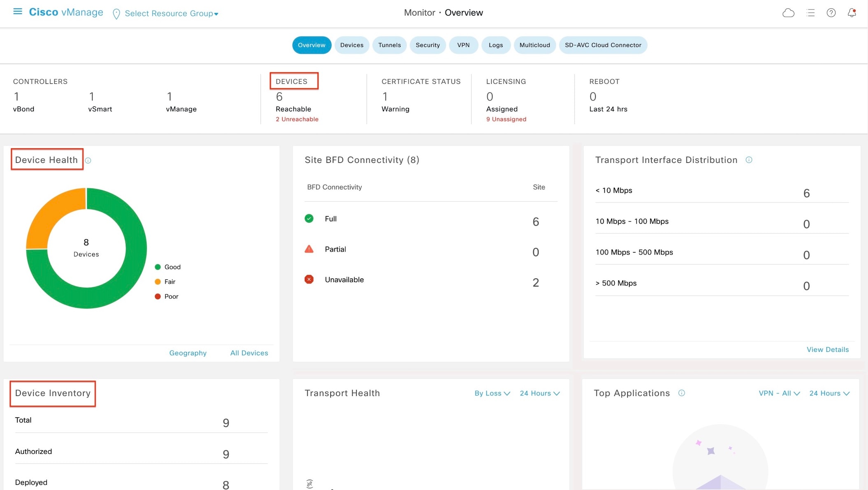Click the 0 Assigned licensing value
Screen dimensions: 868x490
[x=490, y=97]
